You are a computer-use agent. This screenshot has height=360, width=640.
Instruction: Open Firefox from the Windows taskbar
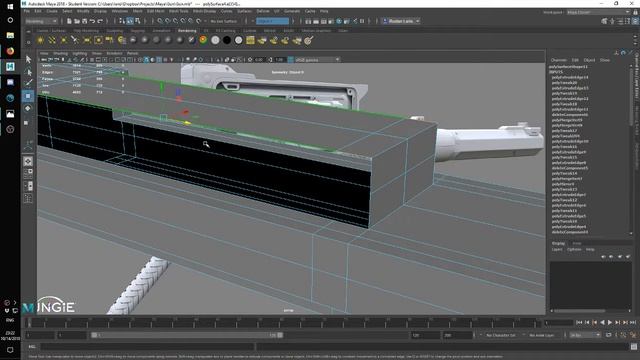pyautogui.click(x=10, y=51)
